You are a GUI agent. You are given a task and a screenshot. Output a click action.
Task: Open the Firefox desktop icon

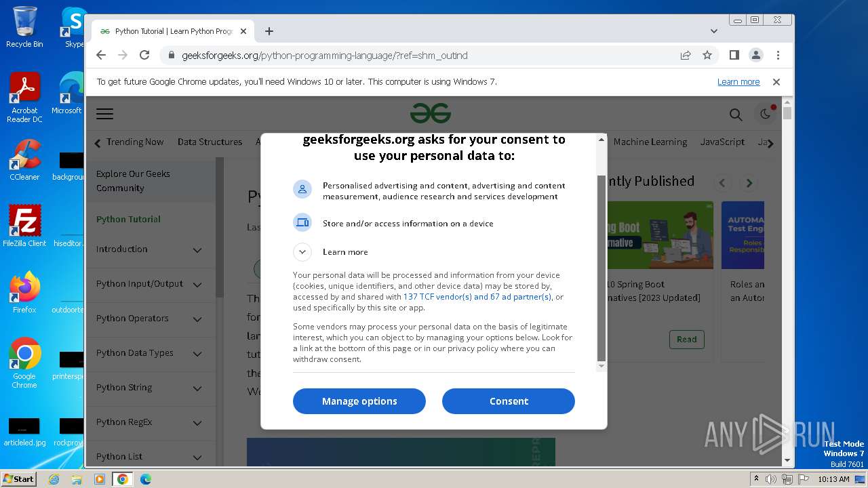24,293
